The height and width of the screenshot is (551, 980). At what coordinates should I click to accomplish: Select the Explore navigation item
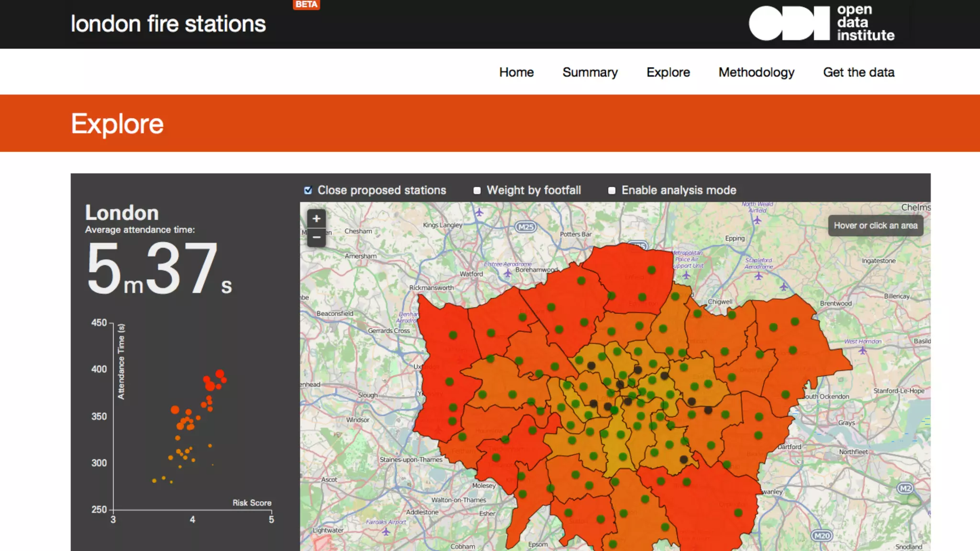tap(668, 72)
